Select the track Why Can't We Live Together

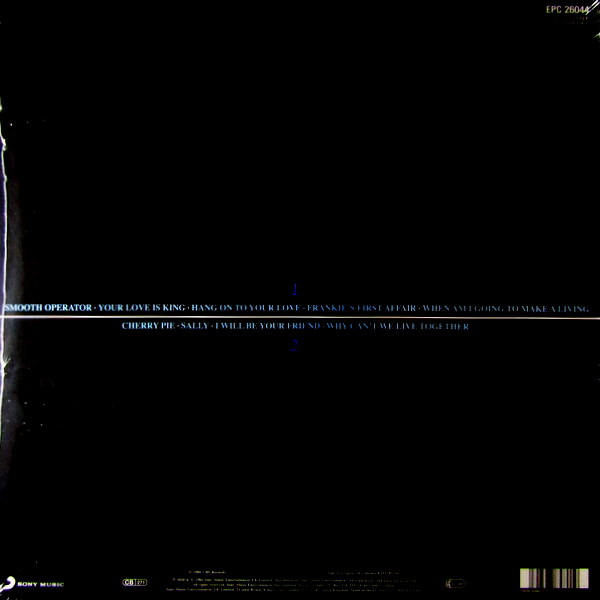click(396, 327)
